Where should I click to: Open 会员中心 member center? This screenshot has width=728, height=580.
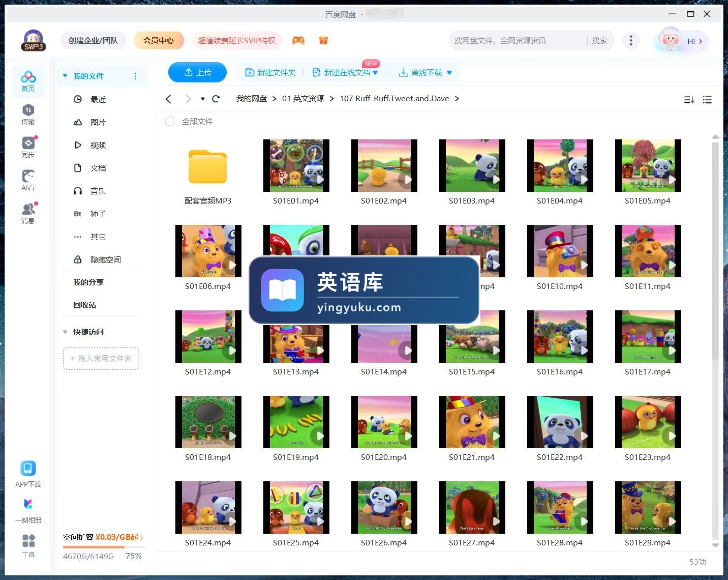(x=159, y=40)
